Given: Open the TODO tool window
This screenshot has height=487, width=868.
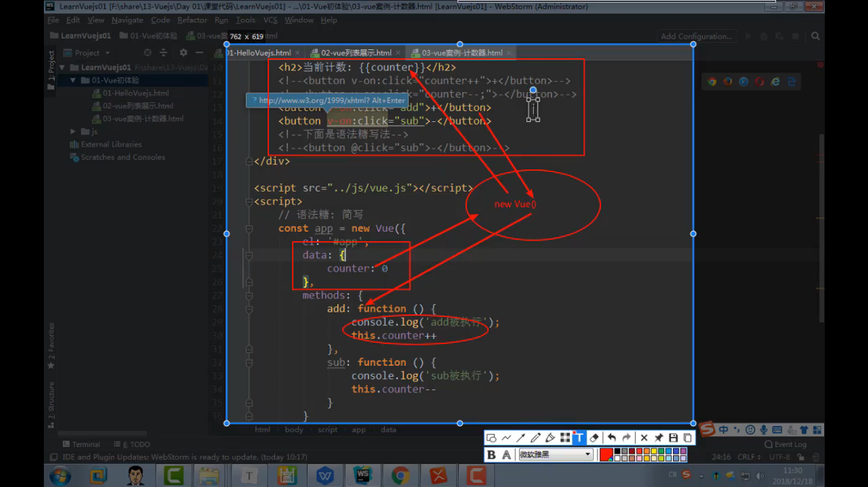Looking at the screenshot, I should coord(132,444).
